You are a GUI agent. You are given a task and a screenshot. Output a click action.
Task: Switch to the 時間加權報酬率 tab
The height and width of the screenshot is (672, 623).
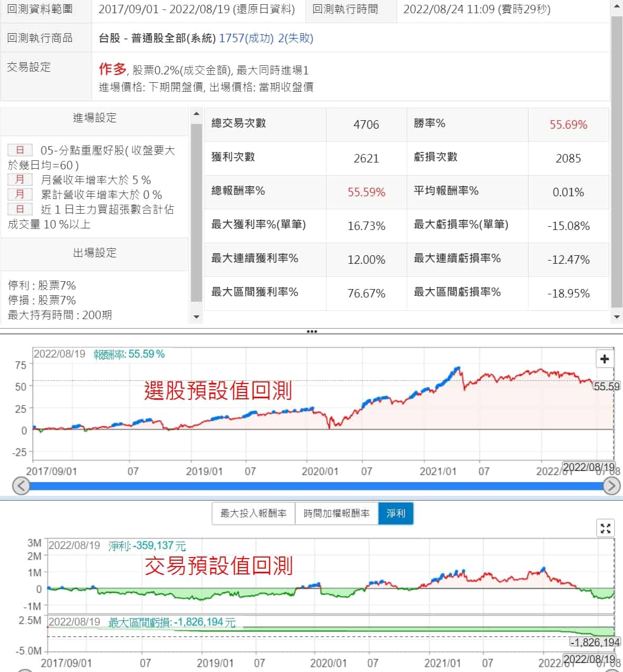(337, 513)
